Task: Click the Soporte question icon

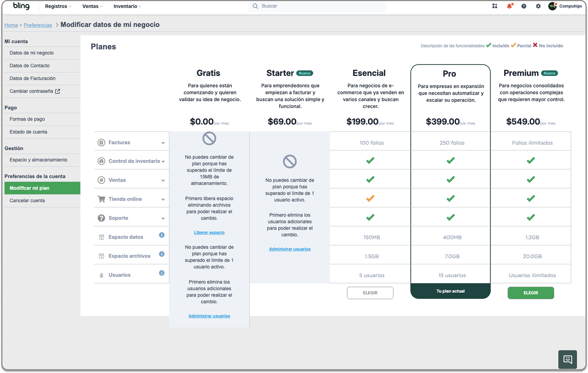Action: click(x=101, y=218)
